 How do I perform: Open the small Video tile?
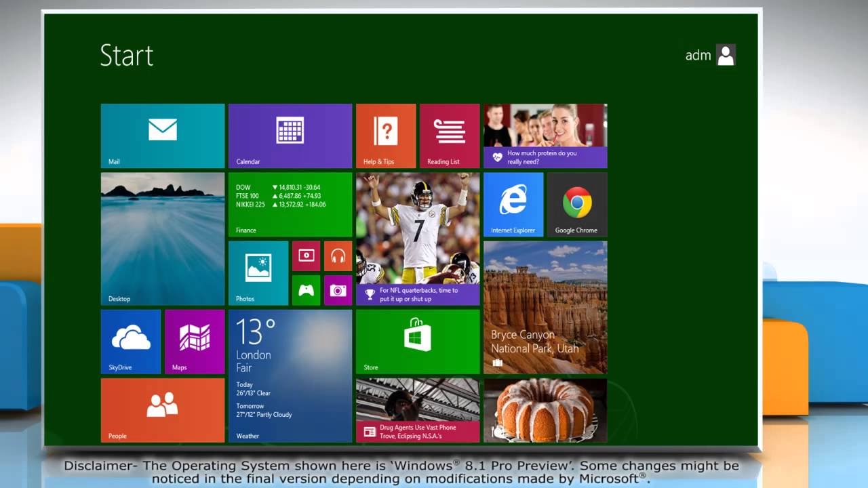point(307,256)
